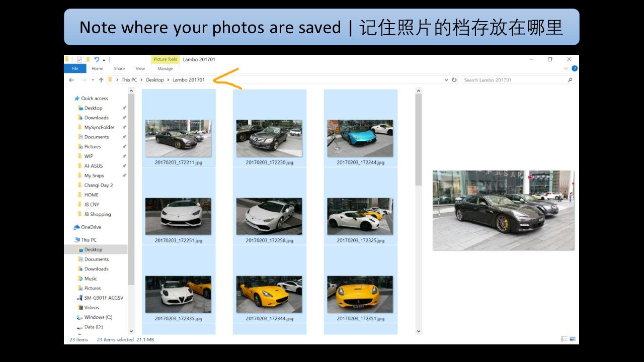Click the Undo icon in quick access toolbar
Viewport: 644px width, 362px height.
pos(97,59)
